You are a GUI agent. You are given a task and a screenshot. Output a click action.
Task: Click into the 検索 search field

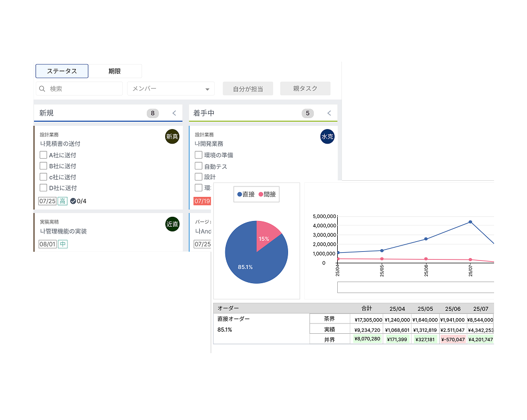click(84, 89)
